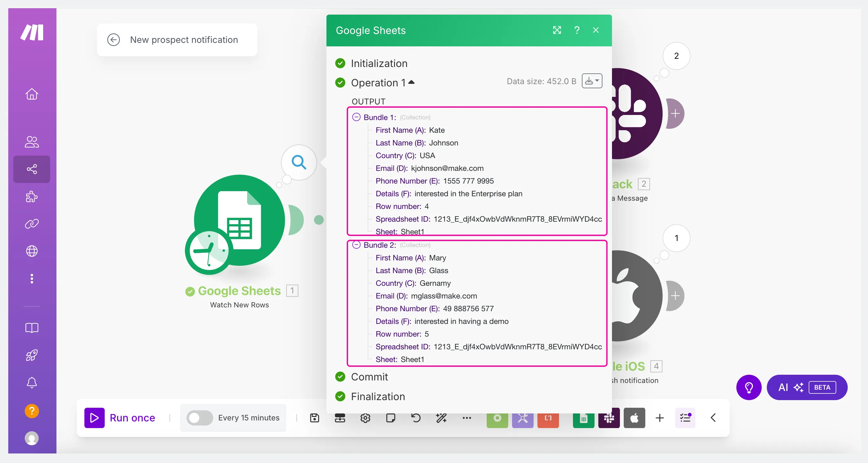Open bundle count bubble 1 above Apple iOS
This screenshot has width=868, height=463.
pyautogui.click(x=676, y=238)
